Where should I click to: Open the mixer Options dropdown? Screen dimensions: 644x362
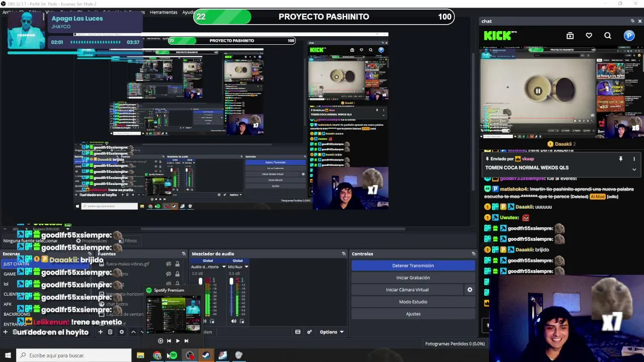click(x=332, y=332)
